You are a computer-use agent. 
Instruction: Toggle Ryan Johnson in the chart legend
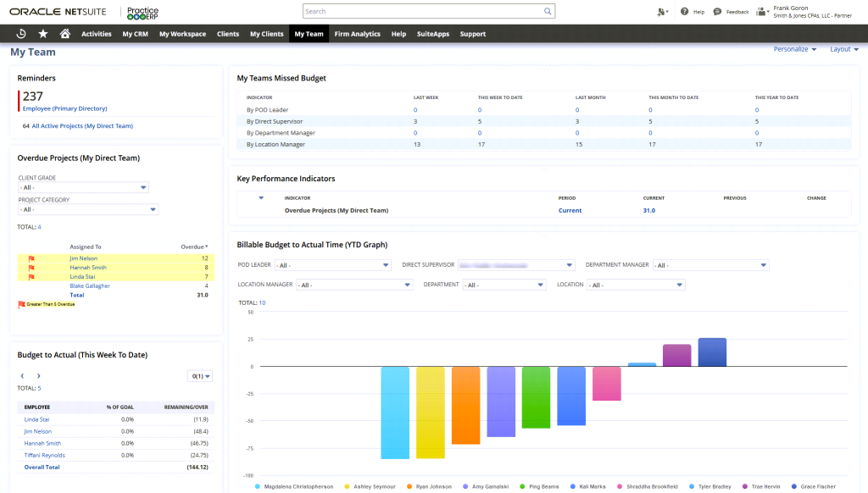[x=409, y=485]
